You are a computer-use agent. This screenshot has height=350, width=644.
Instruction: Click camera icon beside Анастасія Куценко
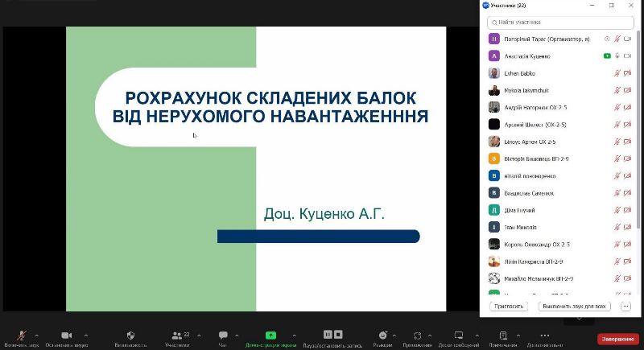[x=627, y=56]
